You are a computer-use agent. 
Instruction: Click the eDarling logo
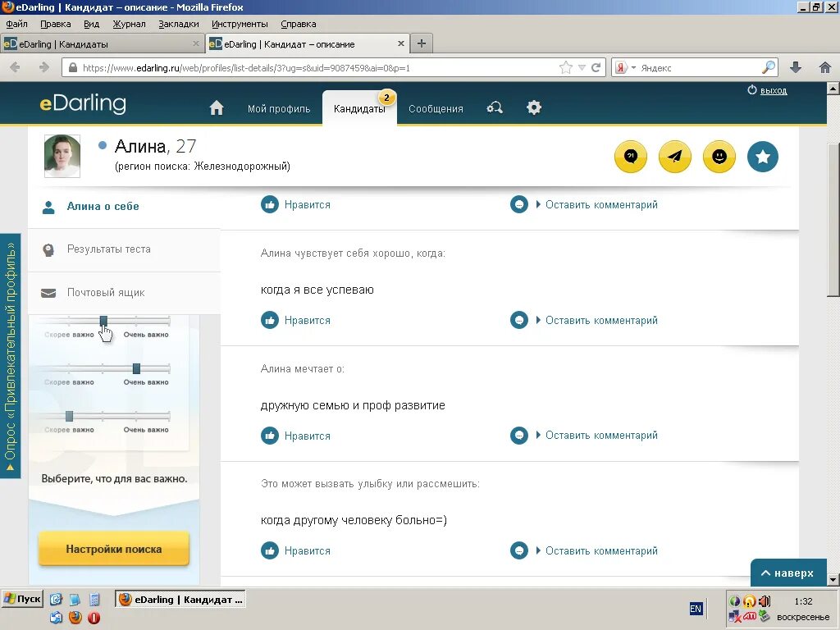(83, 103)
